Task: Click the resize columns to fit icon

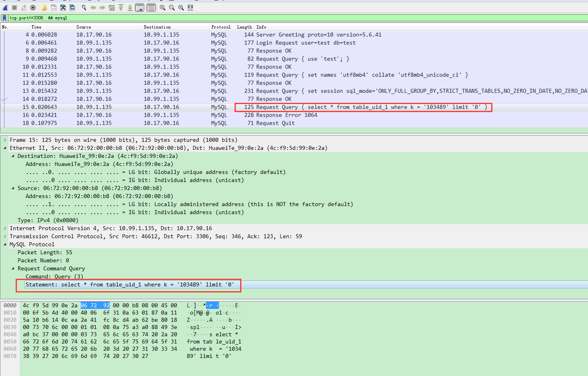Action: [x=190, y=8]
